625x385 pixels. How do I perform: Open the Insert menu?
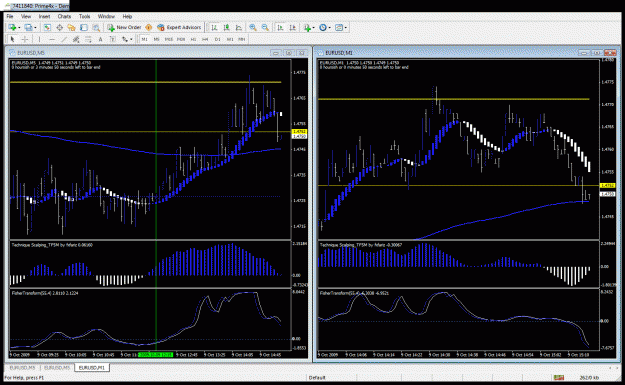(44, 16)
